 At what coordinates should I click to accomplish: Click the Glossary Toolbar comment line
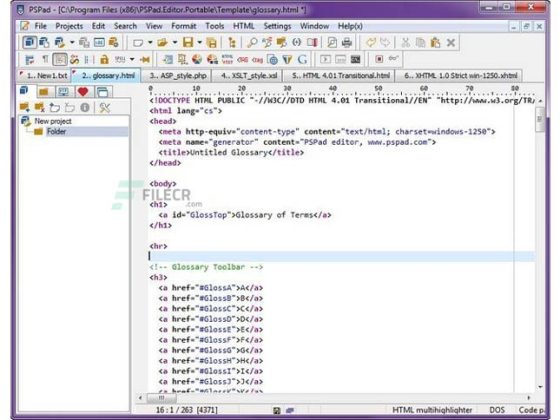(x=206, y=267)
